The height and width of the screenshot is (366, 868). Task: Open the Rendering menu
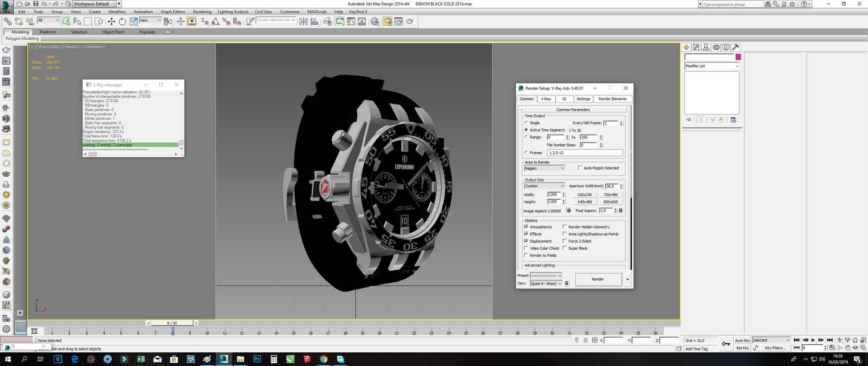click(202, 12)
